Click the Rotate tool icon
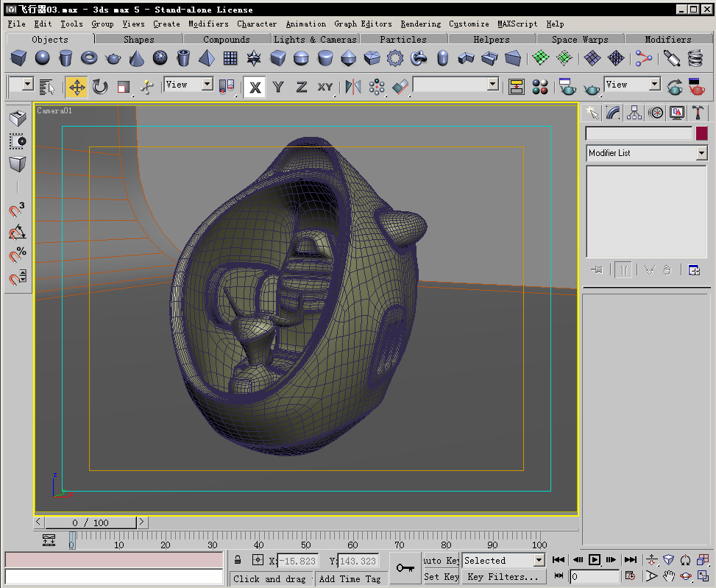716x588 pixels. coord(100,87)
